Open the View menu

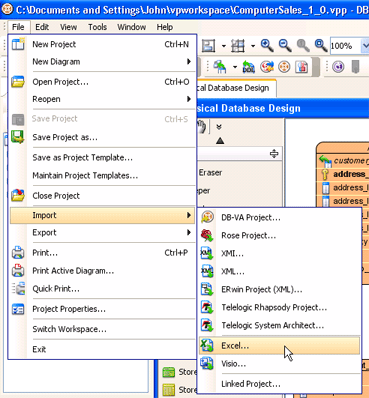68,27
